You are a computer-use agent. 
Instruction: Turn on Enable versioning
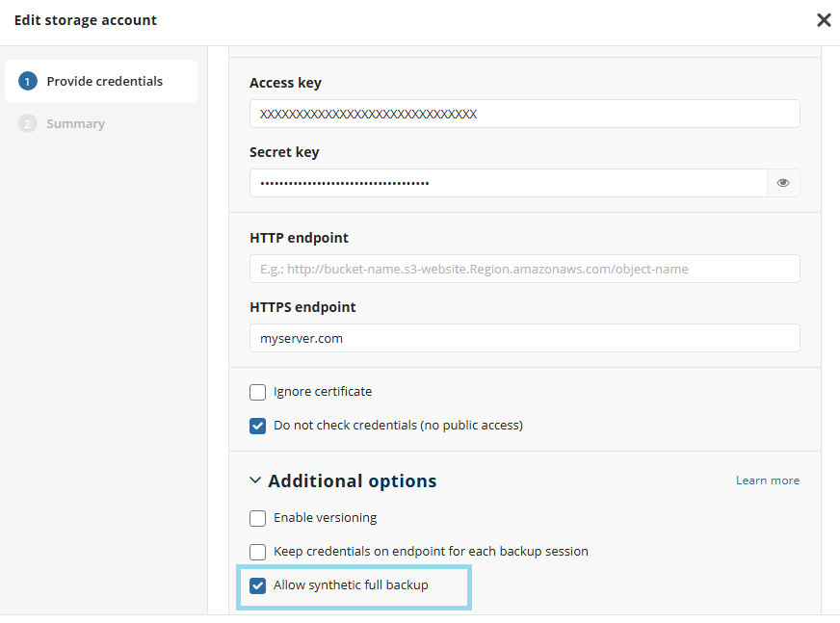click(x=258, y=518)
